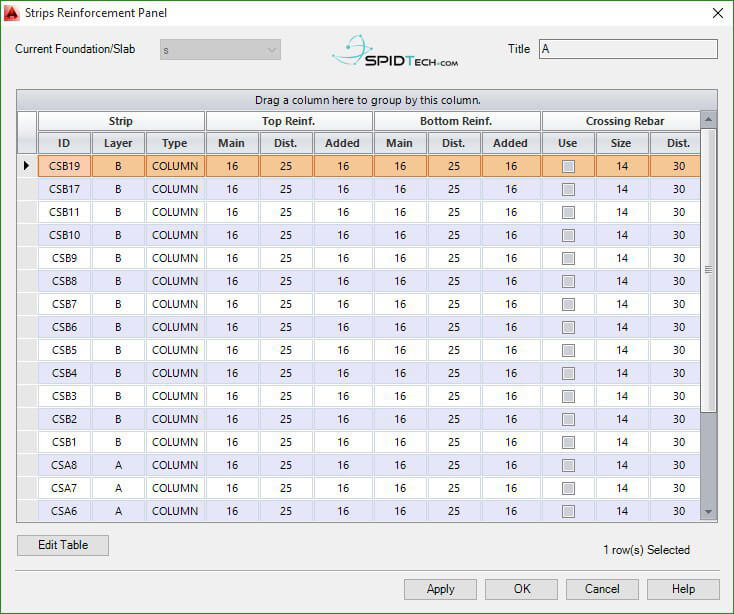
Task: Click the Apply button
Action: [440, 589]
